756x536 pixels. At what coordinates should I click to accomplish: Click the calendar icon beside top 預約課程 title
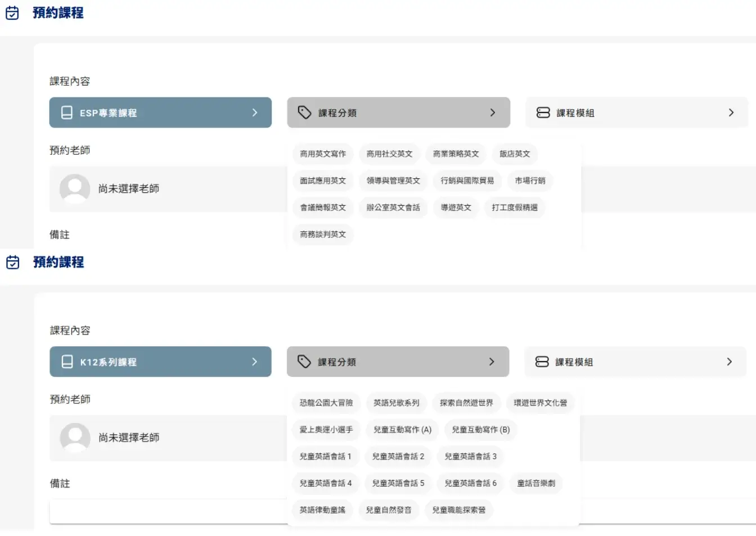[12, 13]
